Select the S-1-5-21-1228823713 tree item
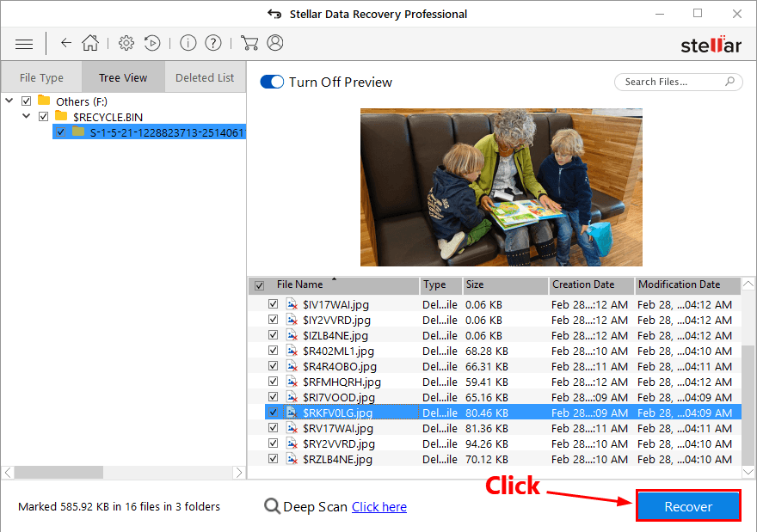This screenshot has height=532, width=757. click(149, 132)
